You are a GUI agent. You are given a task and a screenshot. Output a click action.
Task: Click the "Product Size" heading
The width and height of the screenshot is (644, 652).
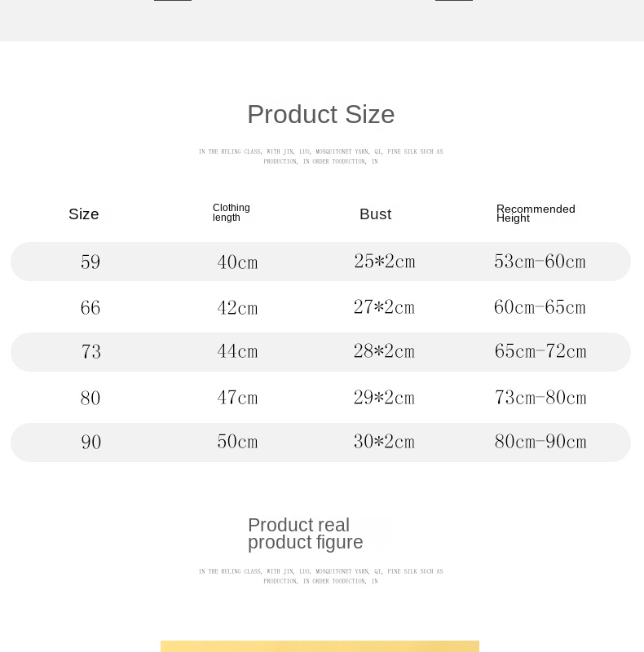coord(320,115)
